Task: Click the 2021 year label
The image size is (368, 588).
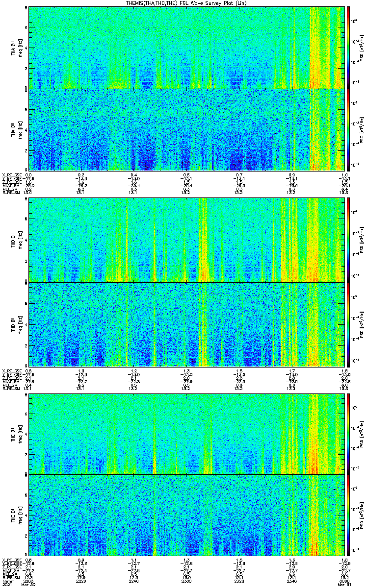Action: tap(7, 585)
